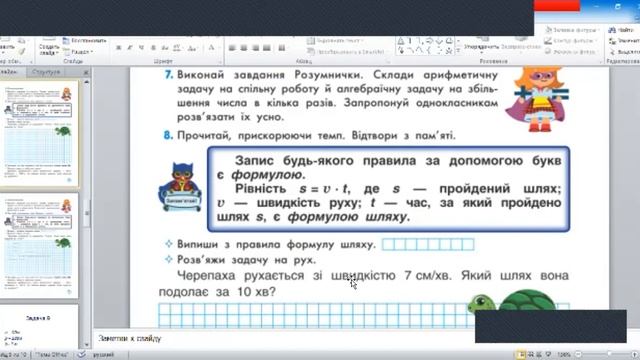Select the brace shape in shapes gallery
Image resolution: width=640 pixels, height=360 pixels.
coord(429,51)
